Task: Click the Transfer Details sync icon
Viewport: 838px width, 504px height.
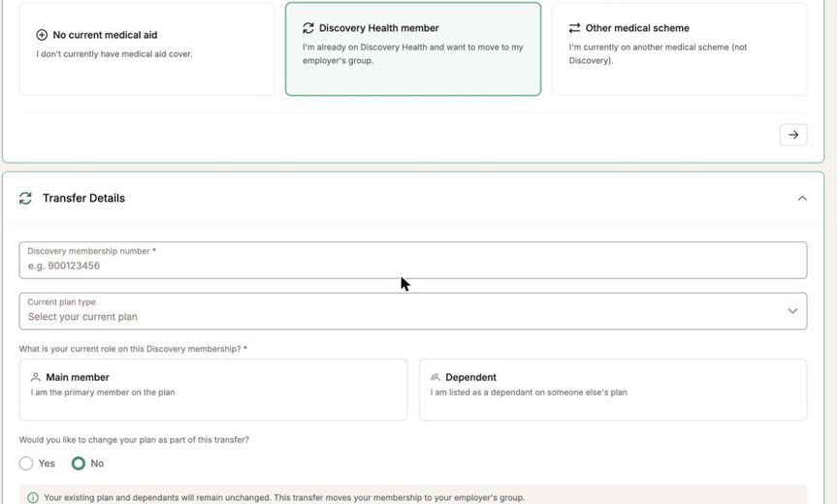Action: point(25,198)
